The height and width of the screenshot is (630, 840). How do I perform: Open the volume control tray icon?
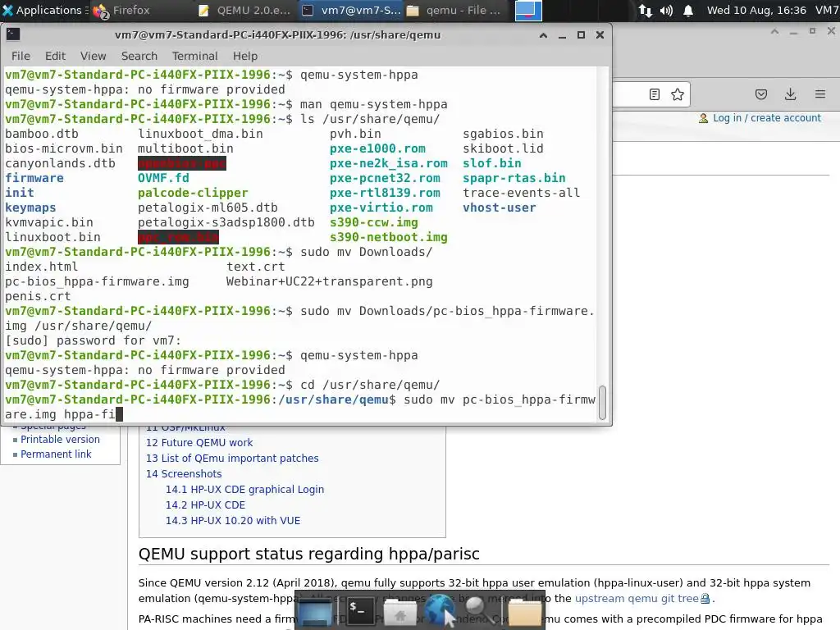tap(666, 10)
